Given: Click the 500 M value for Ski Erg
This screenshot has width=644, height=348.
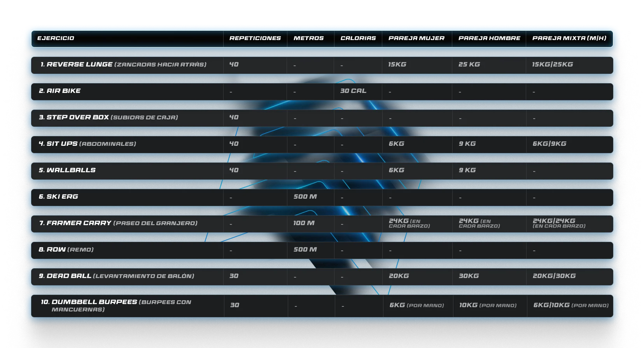Looking at the screenshot, I should coord(305,197).
